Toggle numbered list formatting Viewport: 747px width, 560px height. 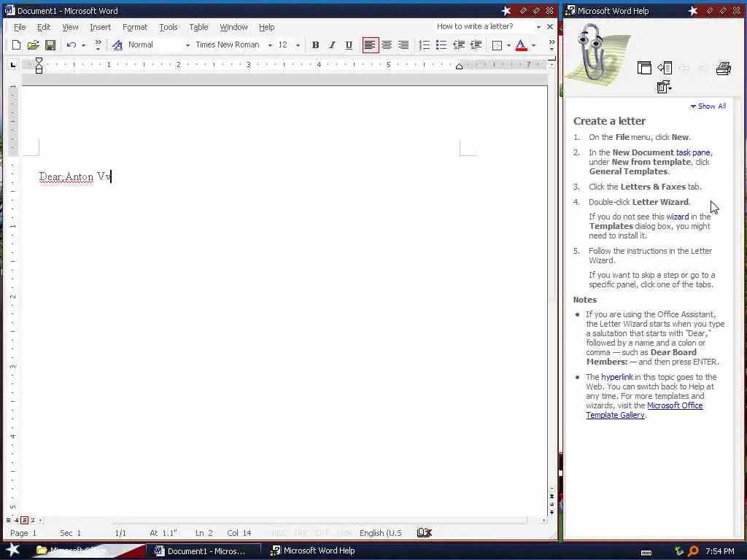pos(424,45)
